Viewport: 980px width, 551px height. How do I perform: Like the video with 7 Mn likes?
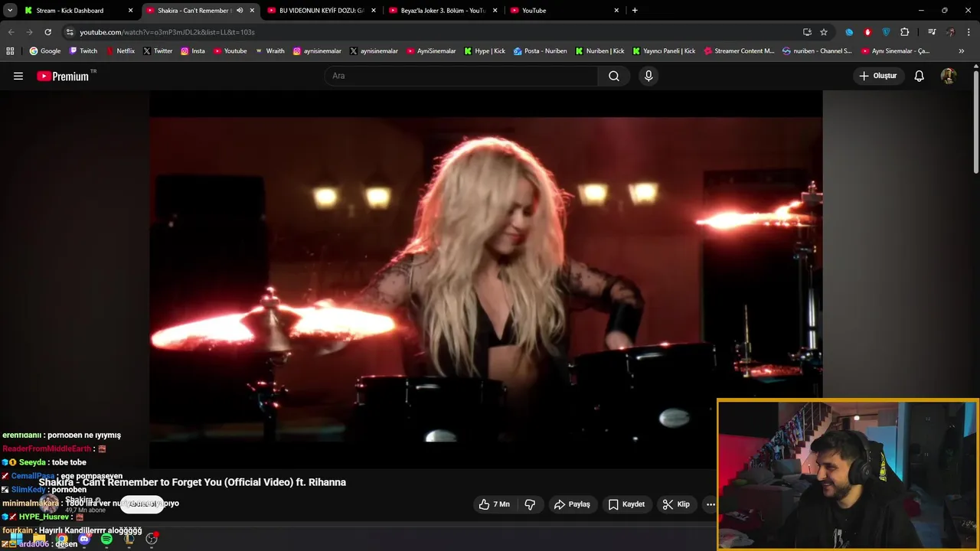494,504
